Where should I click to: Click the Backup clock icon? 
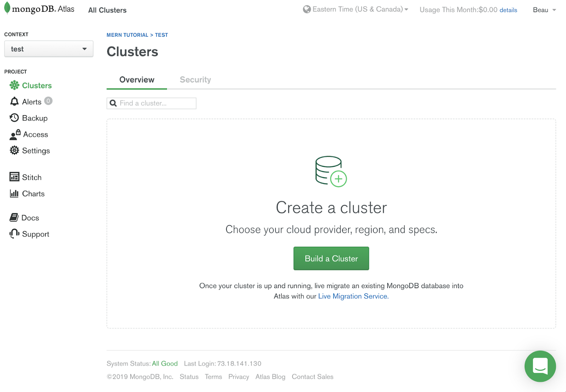(14, 118)
